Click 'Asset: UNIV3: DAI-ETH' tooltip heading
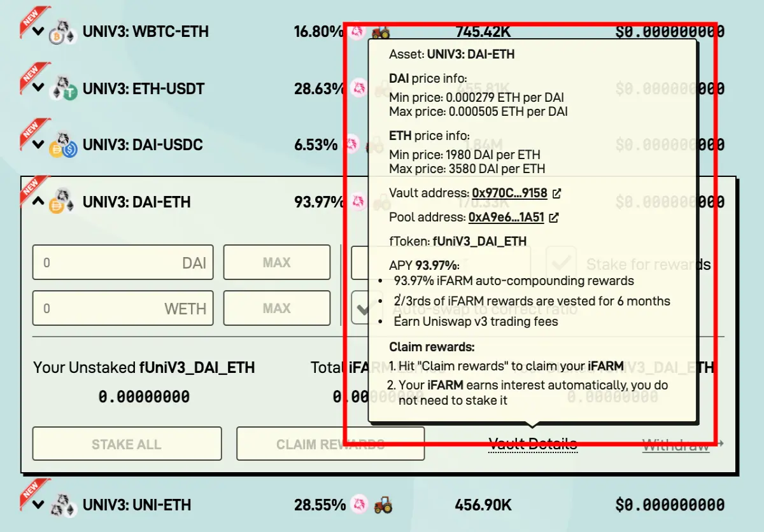Image resolution: width=764 pixels, height=532 pixels. point(452,54)
